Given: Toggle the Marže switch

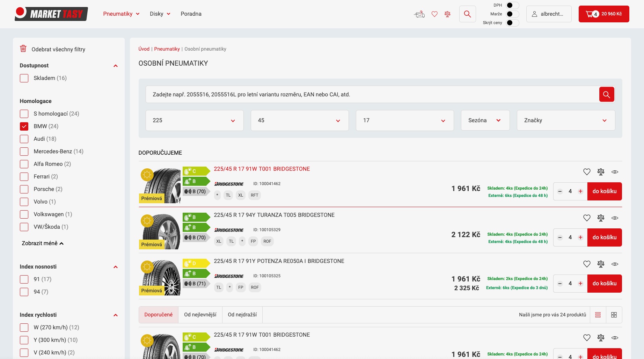Looking at the screenshot, I should [512, 14].
